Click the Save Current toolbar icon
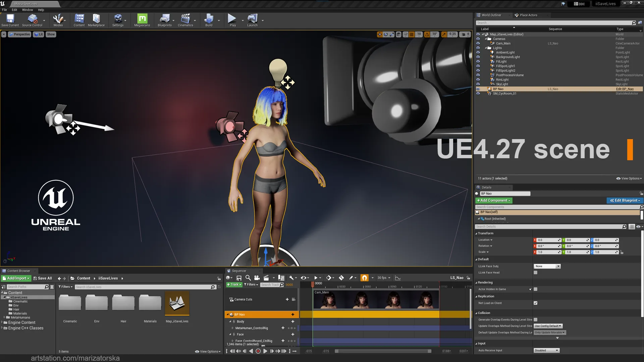The height and width of the screenshot is (362, 644). (x=10, y=20)
